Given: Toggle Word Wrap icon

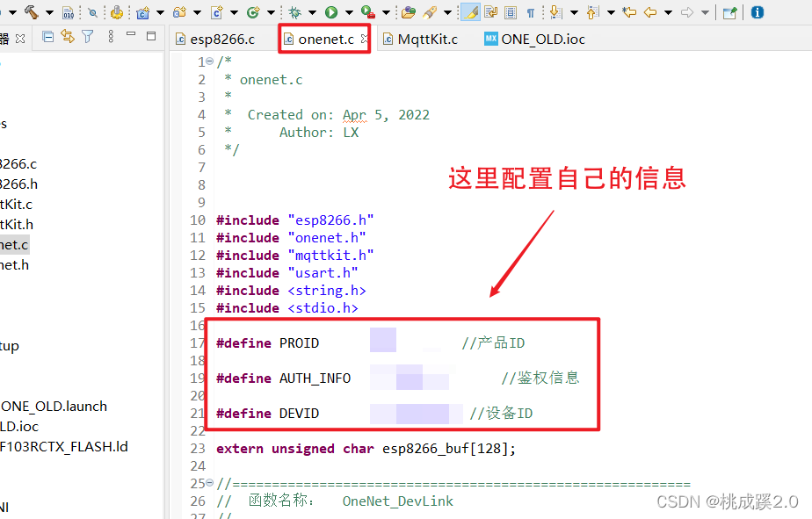Looking at the screenshot, I should [491, 12].
